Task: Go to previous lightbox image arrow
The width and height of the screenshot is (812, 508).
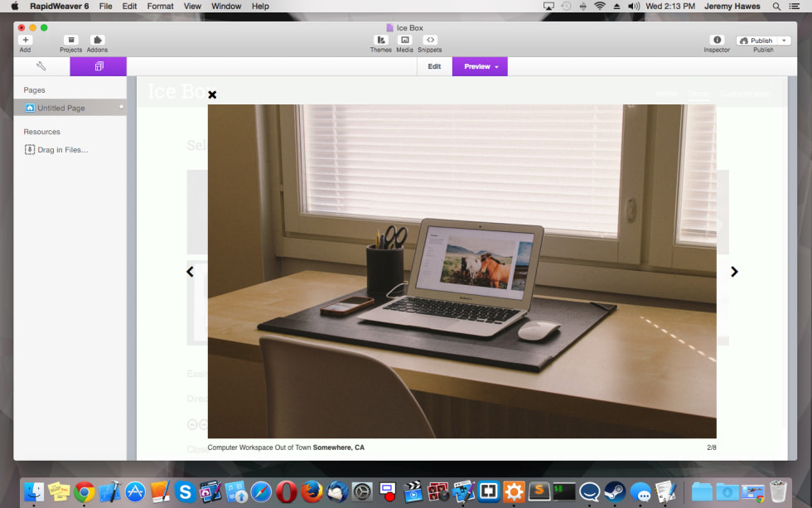Action: (190, 272)
